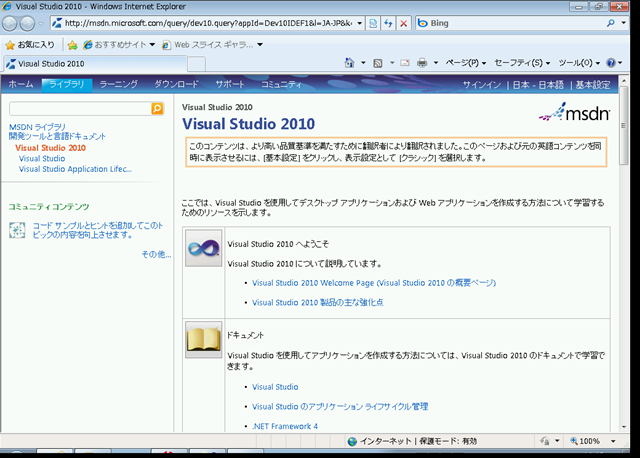
Task: Click the Stop loading X icon
Action: (x=403, y=22)
